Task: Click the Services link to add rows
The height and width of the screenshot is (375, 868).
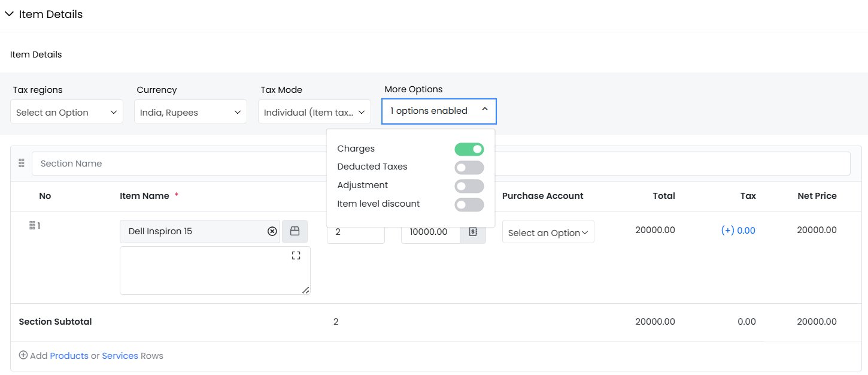Action: tap(120, 356)
